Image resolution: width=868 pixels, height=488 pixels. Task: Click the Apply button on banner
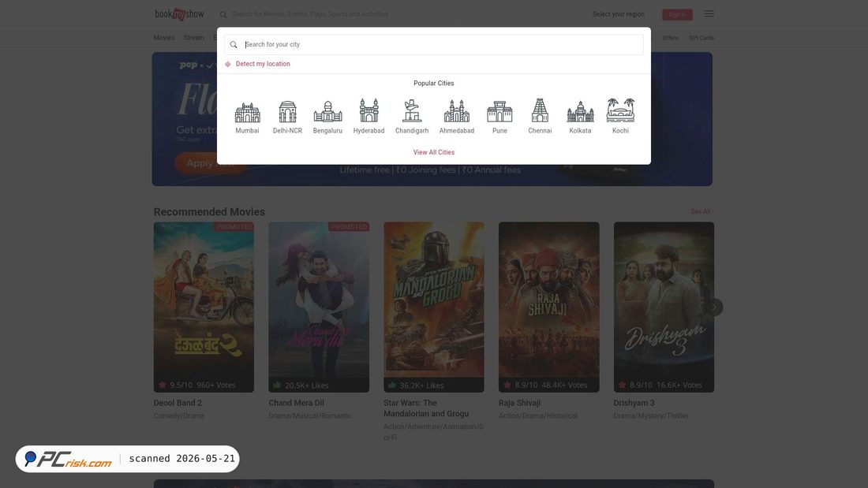coord(211,163)
